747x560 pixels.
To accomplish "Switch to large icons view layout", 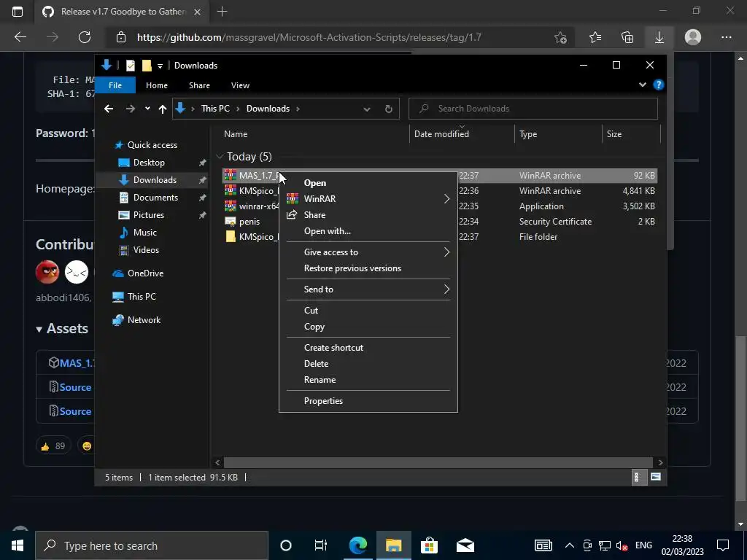I will pos(656,477).
